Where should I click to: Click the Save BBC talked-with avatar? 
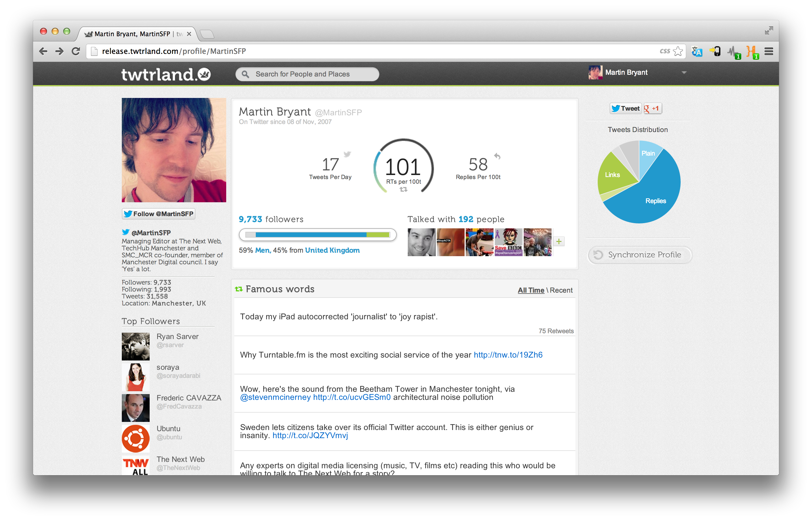(508, 242)
